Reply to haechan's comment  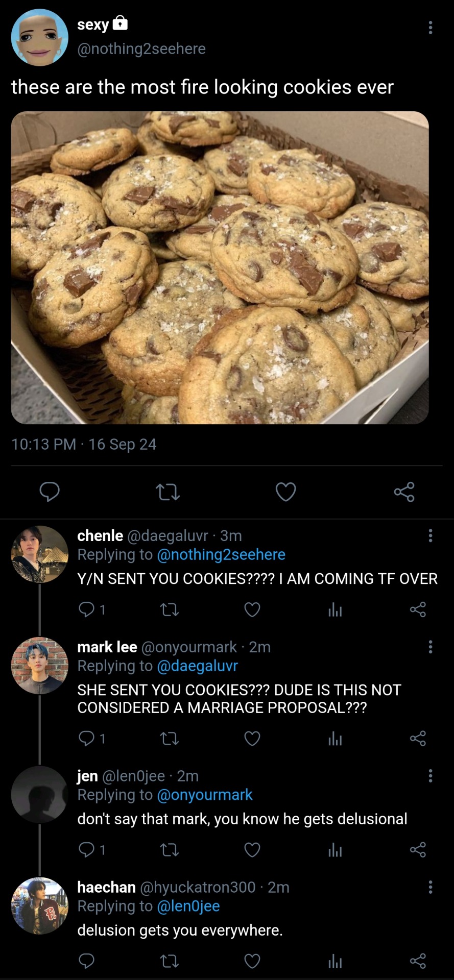(x=87, y=961)
